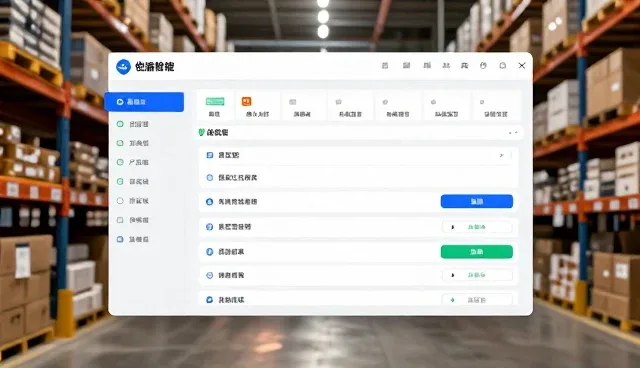
Task: Click the orange square icon in the second card
Action: click(x=247, y=101)
